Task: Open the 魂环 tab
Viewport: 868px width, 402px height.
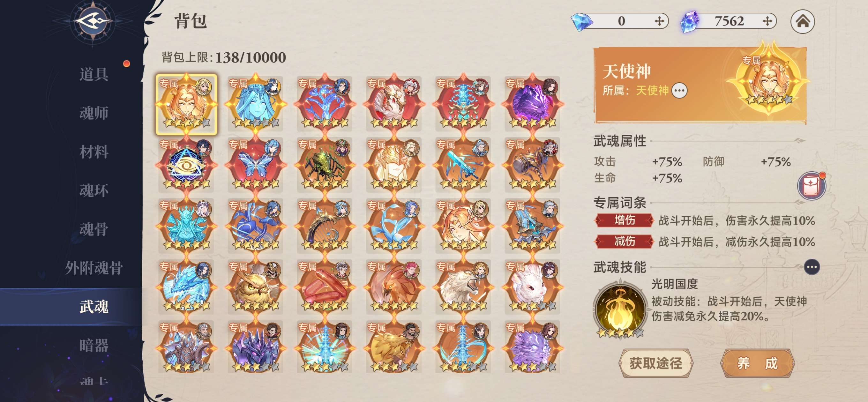Action: point(94,190)
